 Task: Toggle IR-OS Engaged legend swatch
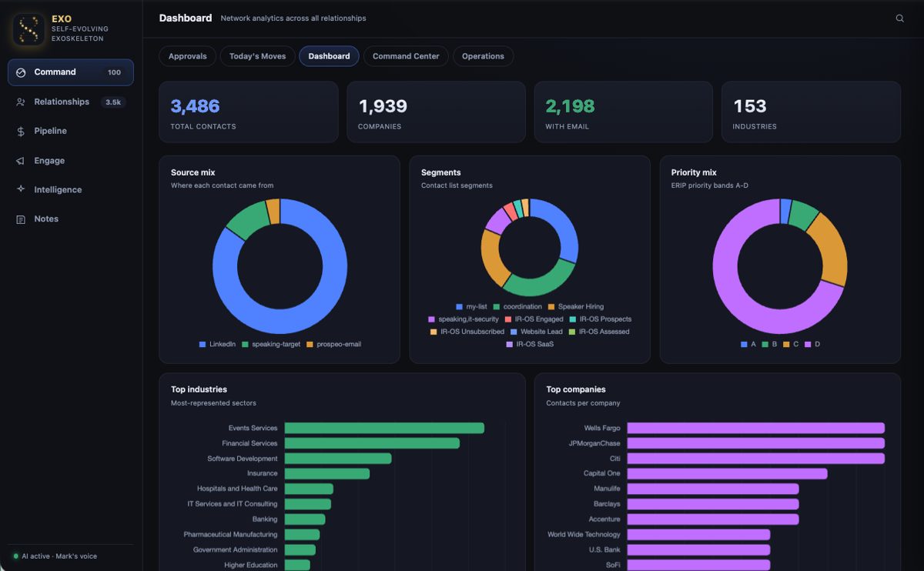(x=507, y=319)
